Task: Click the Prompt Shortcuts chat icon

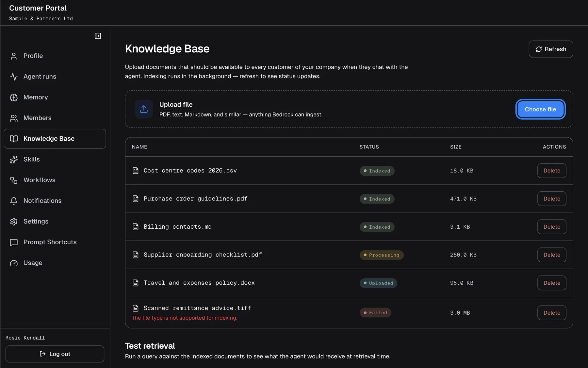Action: point(14,242)
